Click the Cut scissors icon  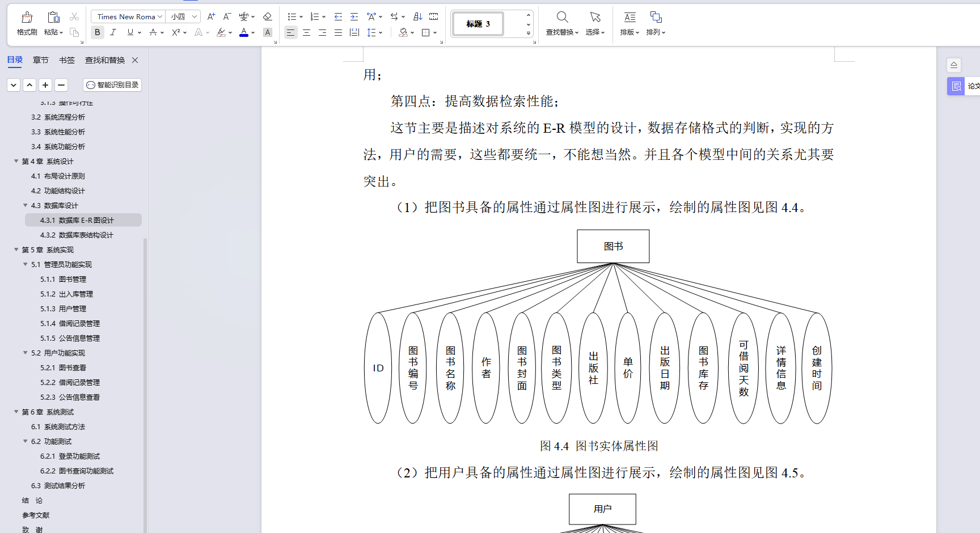coord(74,16)
